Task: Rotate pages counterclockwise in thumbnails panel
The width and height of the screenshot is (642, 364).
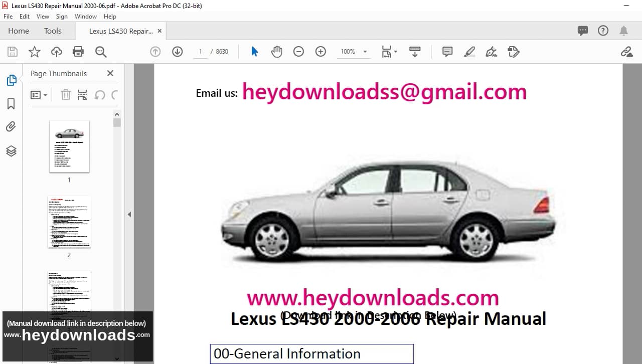Action: pos(100,95)
